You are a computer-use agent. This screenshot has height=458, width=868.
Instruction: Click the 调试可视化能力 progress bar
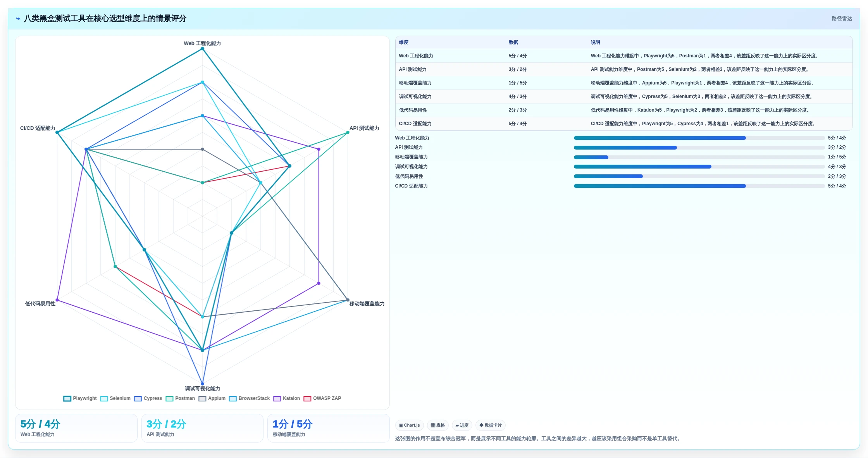699,167
